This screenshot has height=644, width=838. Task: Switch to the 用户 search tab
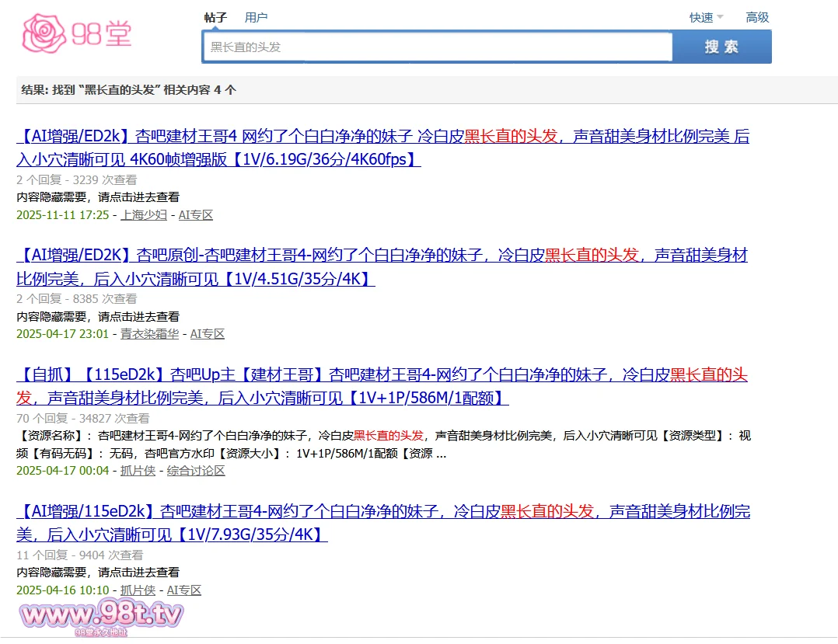coord(256,17)
